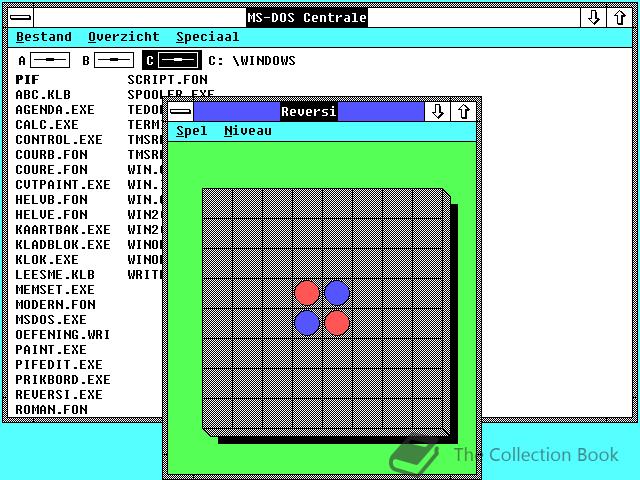The width and height of the screenshot is (640, 480).
Task: Select REVERSI.EXE file
Action: (x=59, y=395)
